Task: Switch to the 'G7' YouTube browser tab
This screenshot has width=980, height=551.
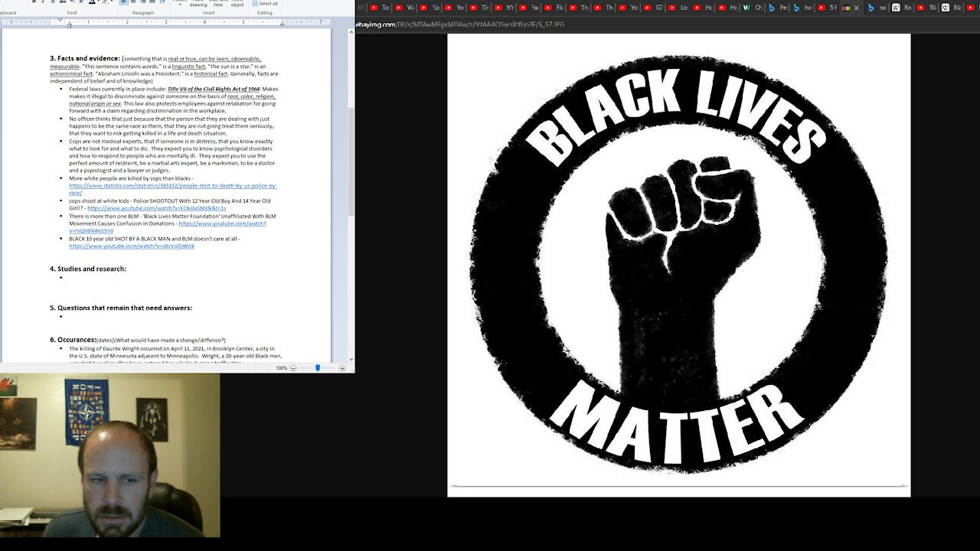Action: 653,8
